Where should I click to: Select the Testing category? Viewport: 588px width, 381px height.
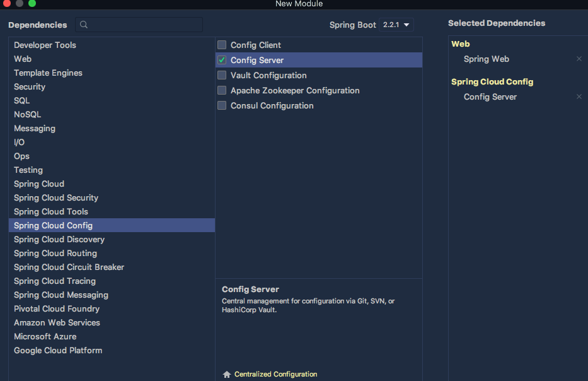pyautogui.click(x=112, y=170)
